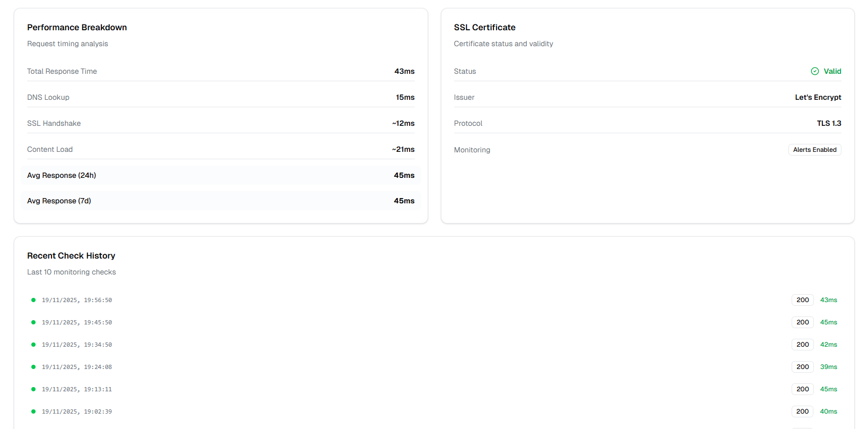Click the 43ms Total Response Time value

(x=404, y=71)
